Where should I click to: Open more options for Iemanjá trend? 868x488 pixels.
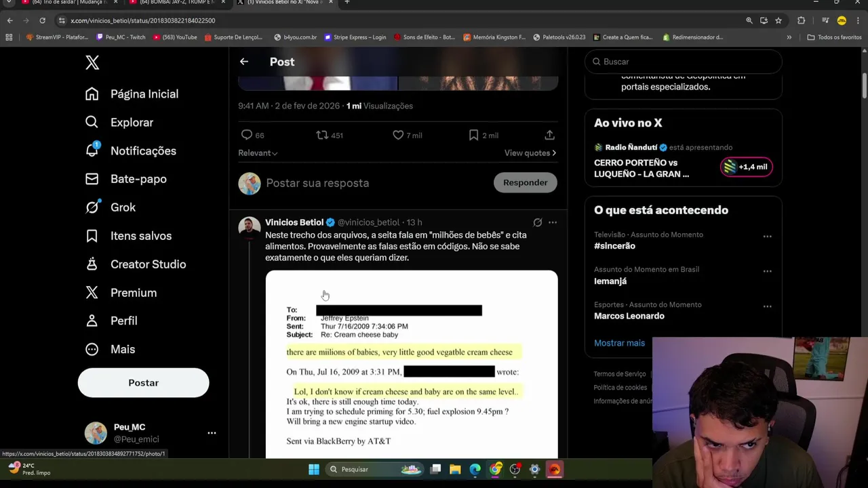tap(767, 271)
